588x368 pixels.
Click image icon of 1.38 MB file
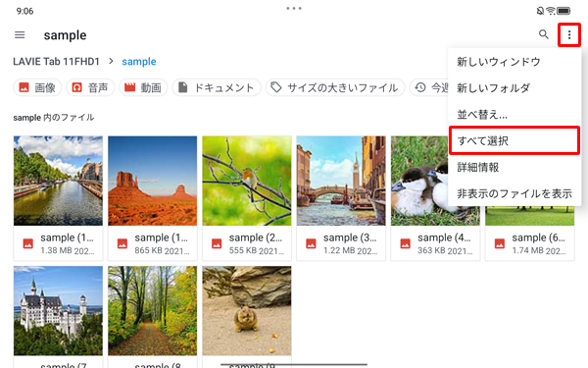(x=28, y=243)
